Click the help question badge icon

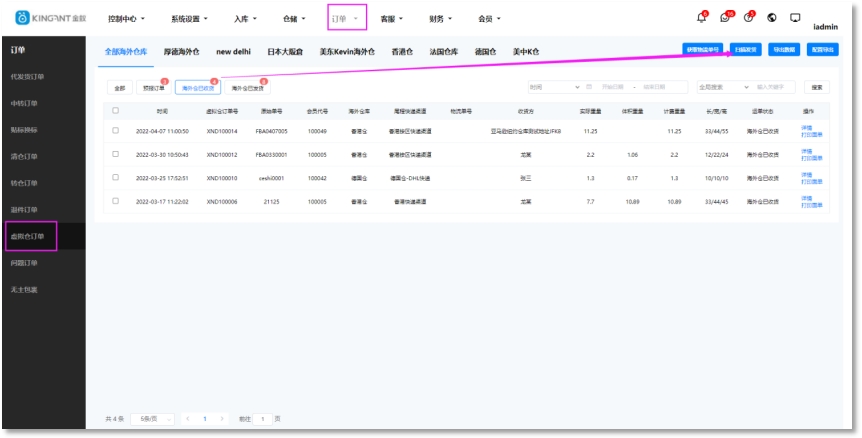(x=748, y=18)
